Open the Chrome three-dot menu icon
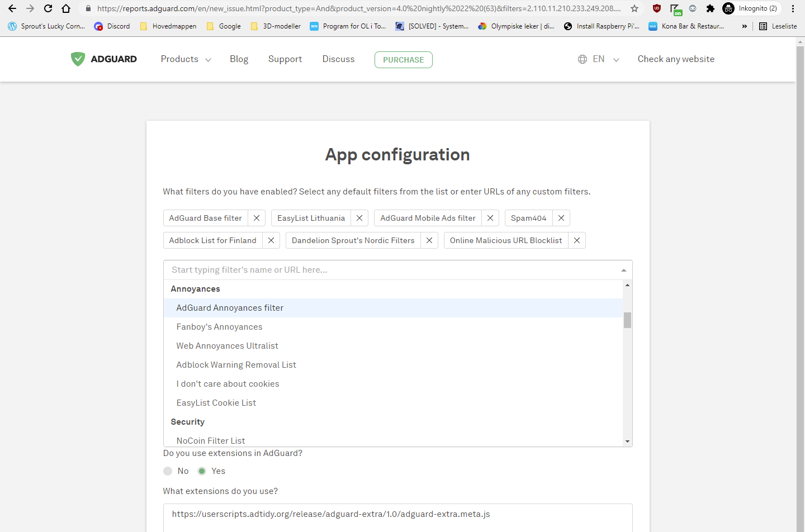This screenshot has width=805, height=532. [792, 8]
